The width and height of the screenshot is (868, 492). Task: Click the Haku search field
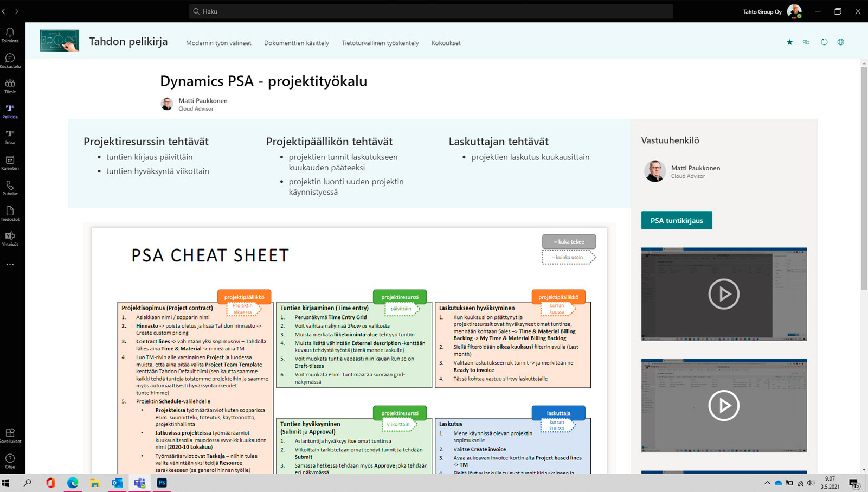pos(431,11)
